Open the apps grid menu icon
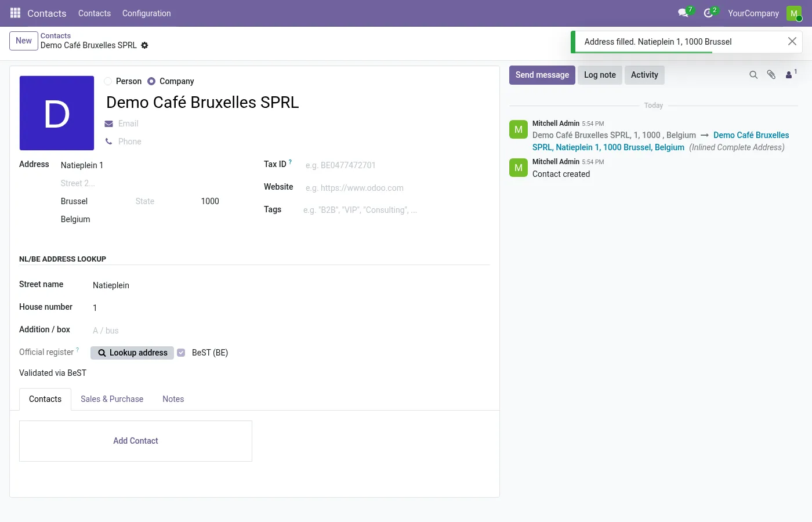 [16, 13]
